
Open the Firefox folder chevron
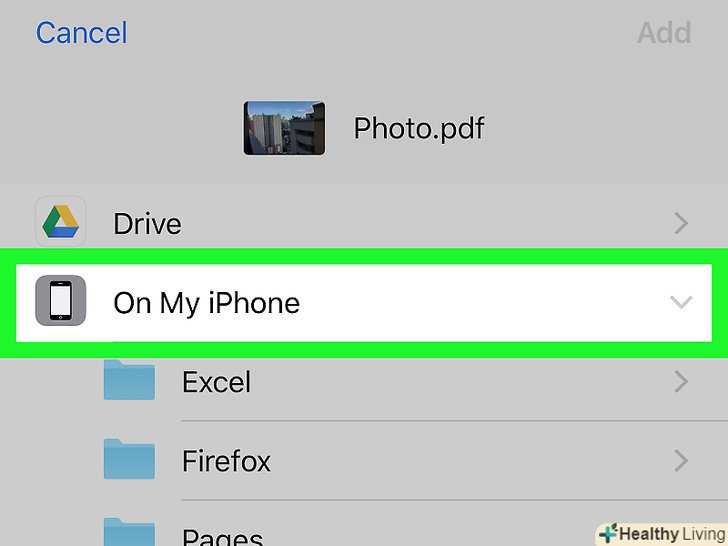point(680,461)
